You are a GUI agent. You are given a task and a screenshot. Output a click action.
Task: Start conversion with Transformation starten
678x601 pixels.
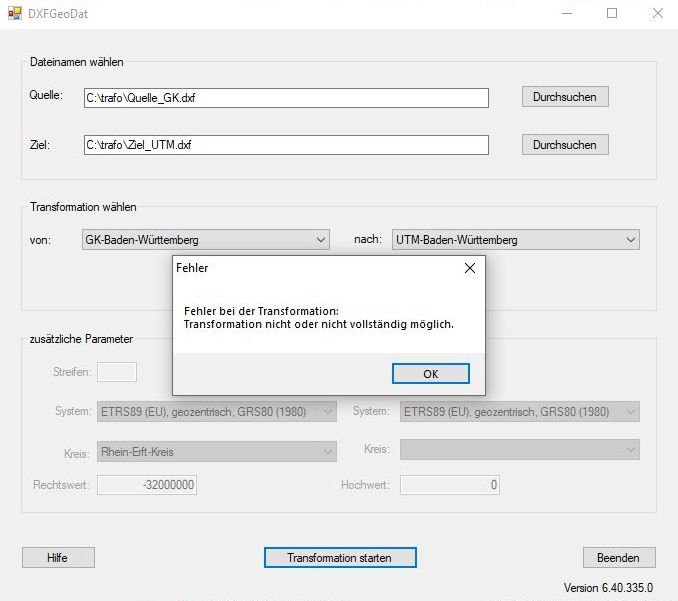[x=339, y=558]
